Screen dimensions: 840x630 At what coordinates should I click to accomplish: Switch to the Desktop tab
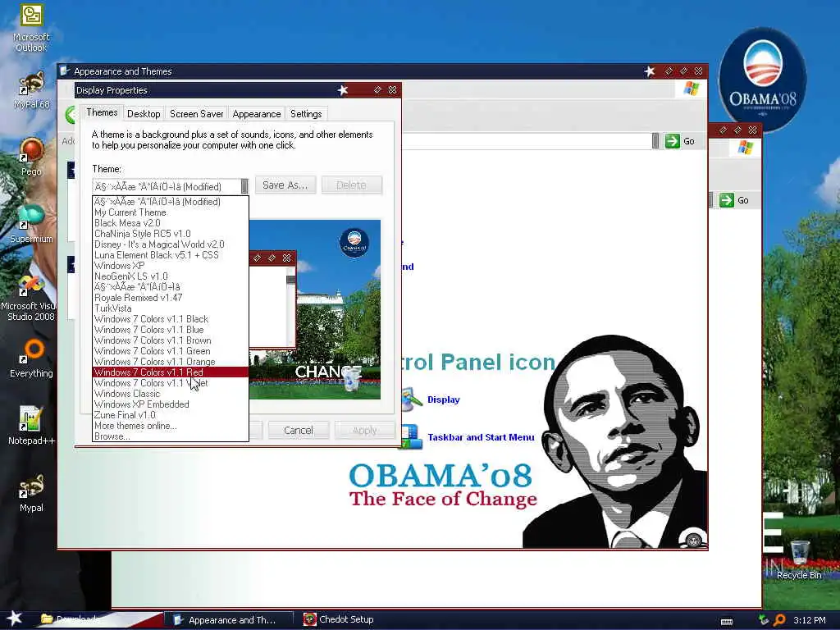pyautogui.click(x=144, y=114)
